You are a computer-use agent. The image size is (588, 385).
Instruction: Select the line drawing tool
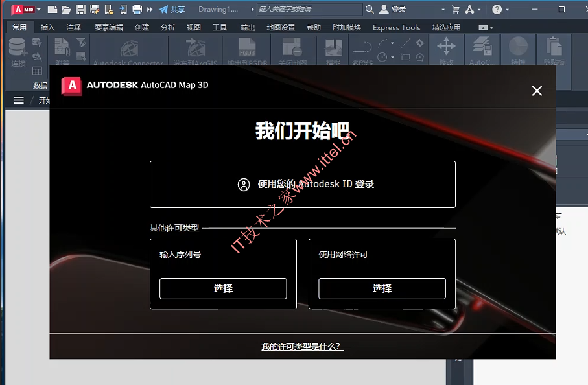[x=406, y=43]
